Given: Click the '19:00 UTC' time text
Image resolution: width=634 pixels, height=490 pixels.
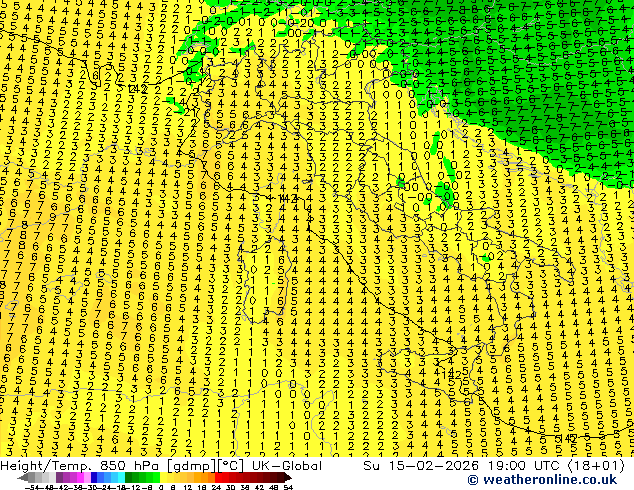Looking at the screenshot, I should point(525,466).
